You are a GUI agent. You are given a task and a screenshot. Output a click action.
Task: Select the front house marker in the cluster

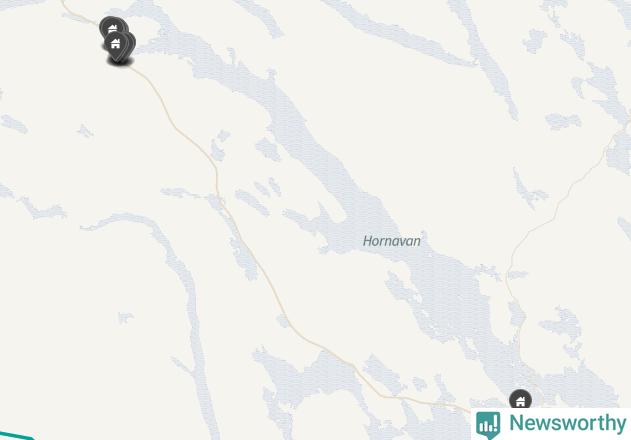115,44
